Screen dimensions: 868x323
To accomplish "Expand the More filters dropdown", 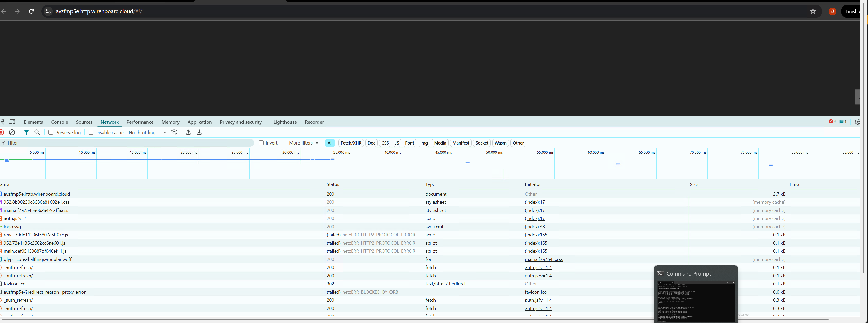I will pos(304,143).
